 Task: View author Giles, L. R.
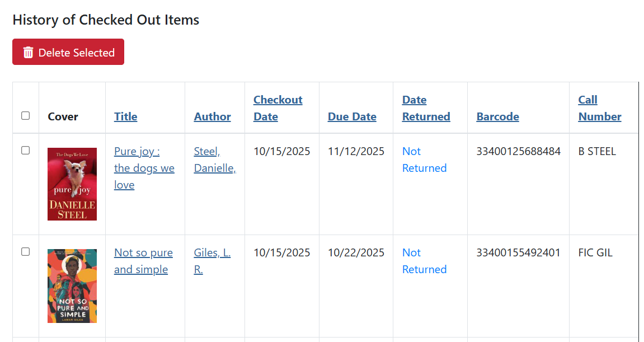pyautogui.click(x=212, y=261)
